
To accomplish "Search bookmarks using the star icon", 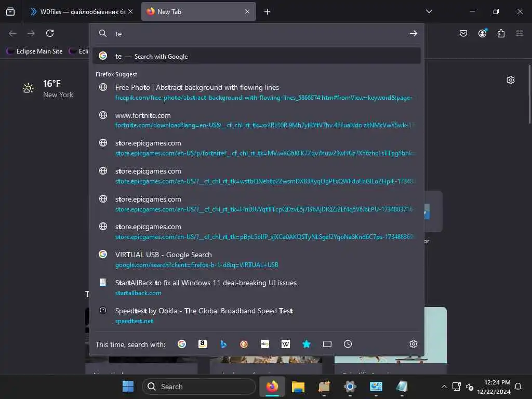I will pyautogui.click(x=307, y=344).
